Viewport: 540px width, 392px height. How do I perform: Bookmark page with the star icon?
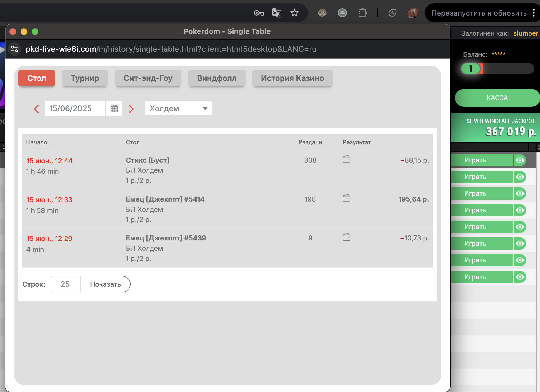click(294, 13)
